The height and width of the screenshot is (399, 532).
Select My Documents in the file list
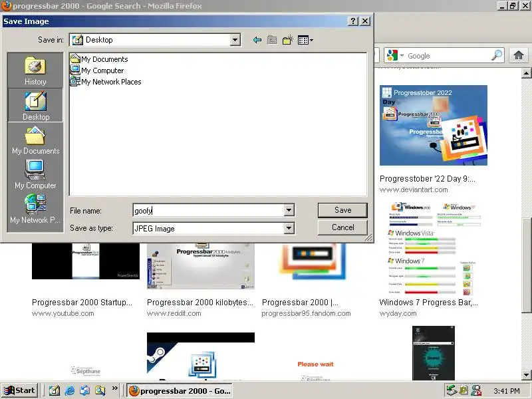click(x=99, y=59)
